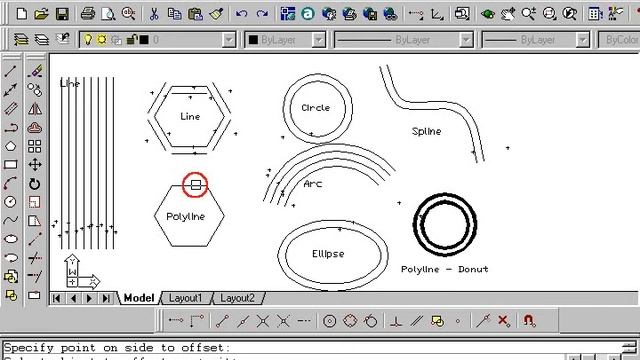Click the black ByLayer color swatch
Screen dimensions: 640x360
coord(253,40)
